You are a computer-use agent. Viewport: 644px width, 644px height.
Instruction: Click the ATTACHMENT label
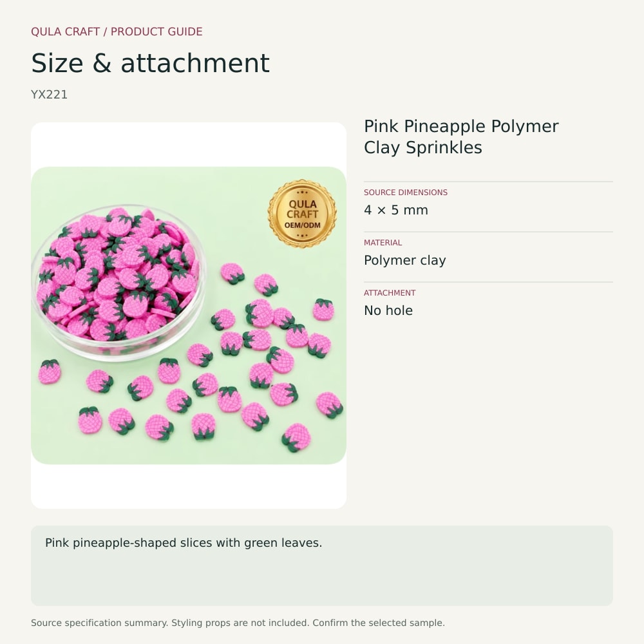click(390, 293)
